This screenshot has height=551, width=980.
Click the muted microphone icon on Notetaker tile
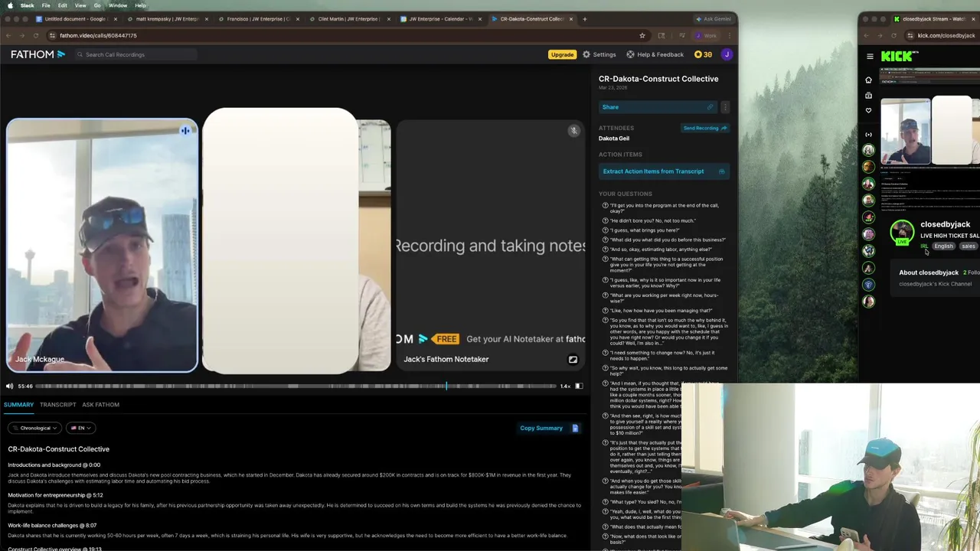[573, 131]
